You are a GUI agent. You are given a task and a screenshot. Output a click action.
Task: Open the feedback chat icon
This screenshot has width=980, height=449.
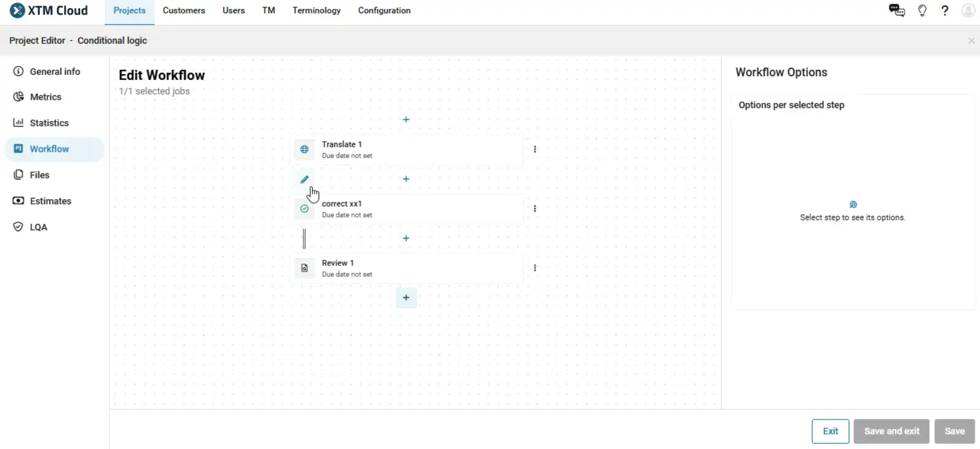(897, 10)
